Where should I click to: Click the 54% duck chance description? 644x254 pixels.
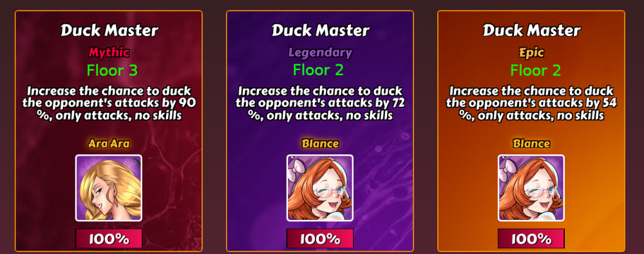[531, 104]
